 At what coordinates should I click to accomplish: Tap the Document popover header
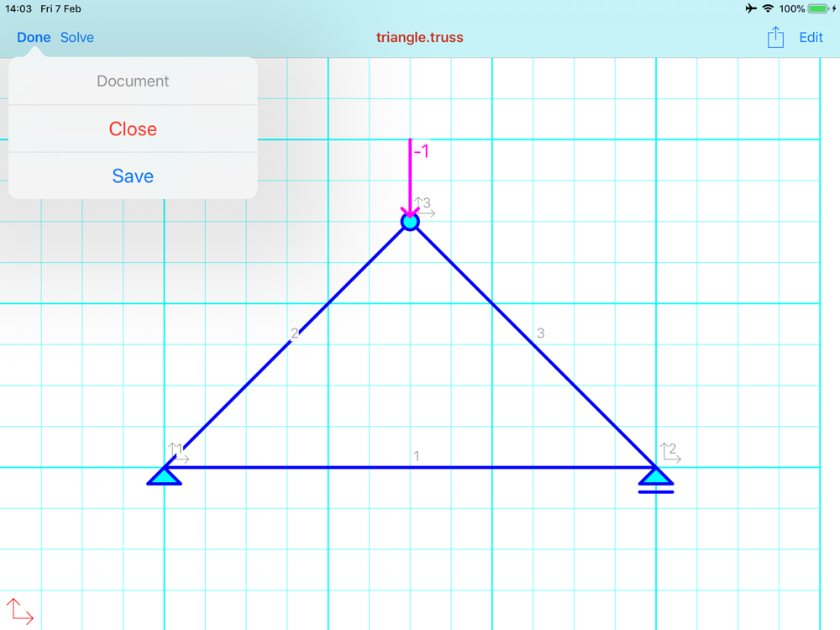pyautogui.click(x=133, y=81)
